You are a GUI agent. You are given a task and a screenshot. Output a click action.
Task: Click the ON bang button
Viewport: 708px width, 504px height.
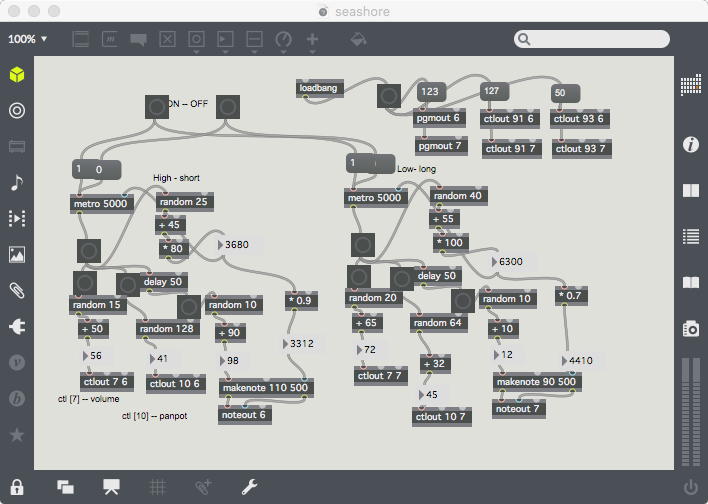click(x=157, y=107)
